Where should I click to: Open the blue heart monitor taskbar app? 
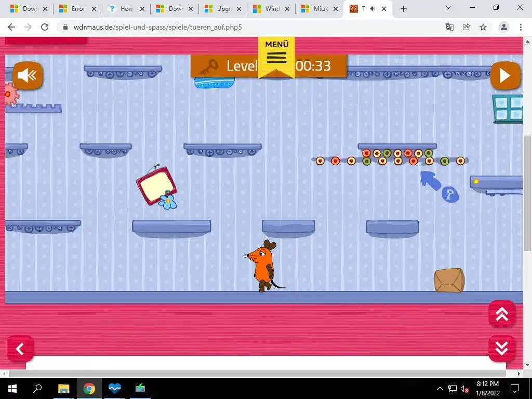[x=115, y=389]
